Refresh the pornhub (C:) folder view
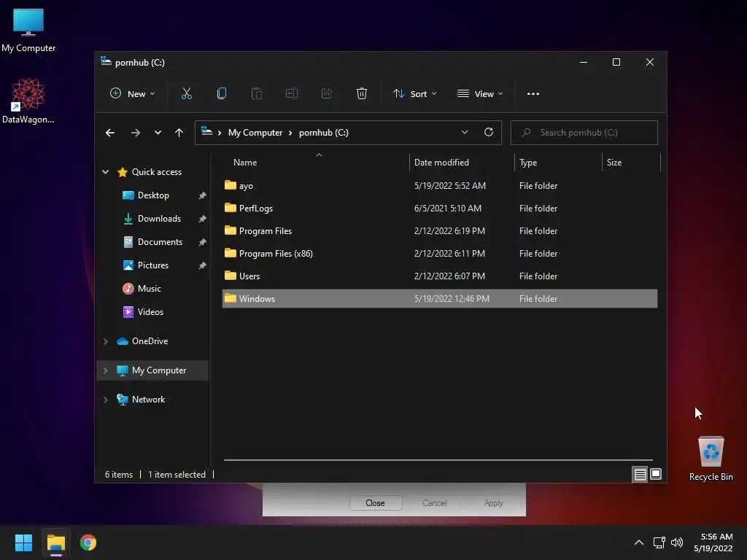The height and width of the screenshot is (560, 747). click(x=489, y=133)
